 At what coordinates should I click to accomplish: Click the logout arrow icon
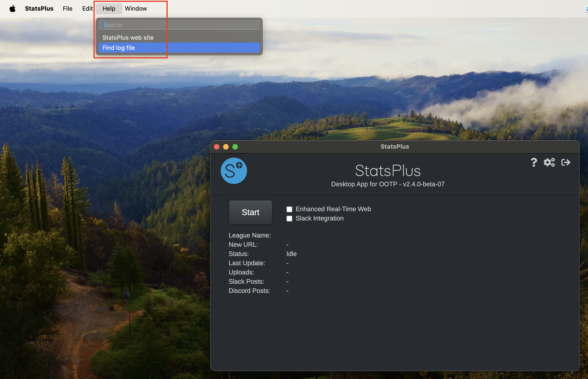(x=566, y=162)
